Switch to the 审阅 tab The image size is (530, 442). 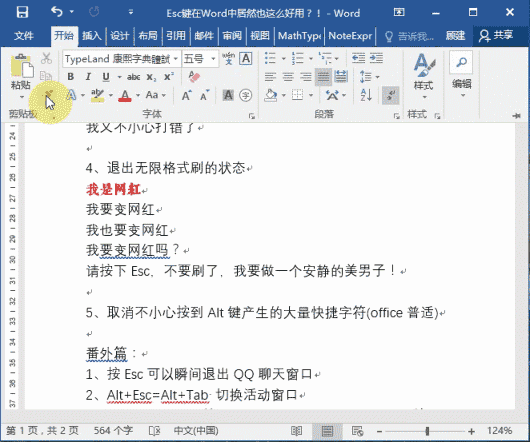232,35
